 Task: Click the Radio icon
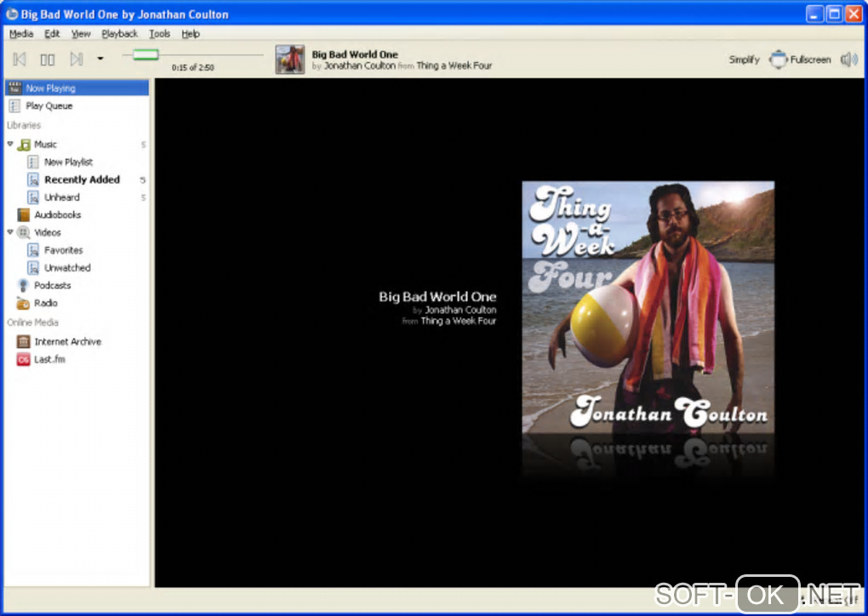[23, 303]
